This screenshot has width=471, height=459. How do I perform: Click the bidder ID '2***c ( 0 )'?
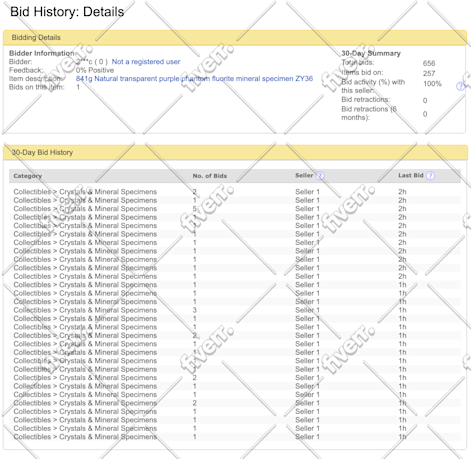92,62
